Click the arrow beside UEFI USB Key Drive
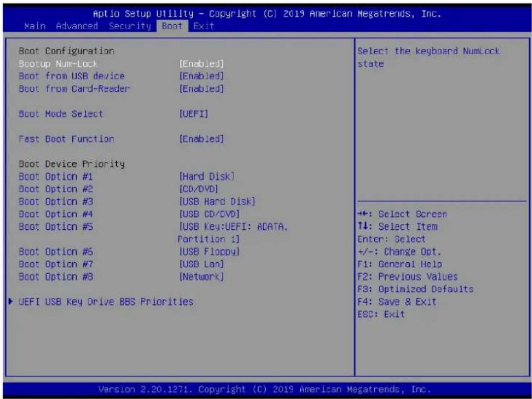The image size is (532, 399). coord(11,301)
